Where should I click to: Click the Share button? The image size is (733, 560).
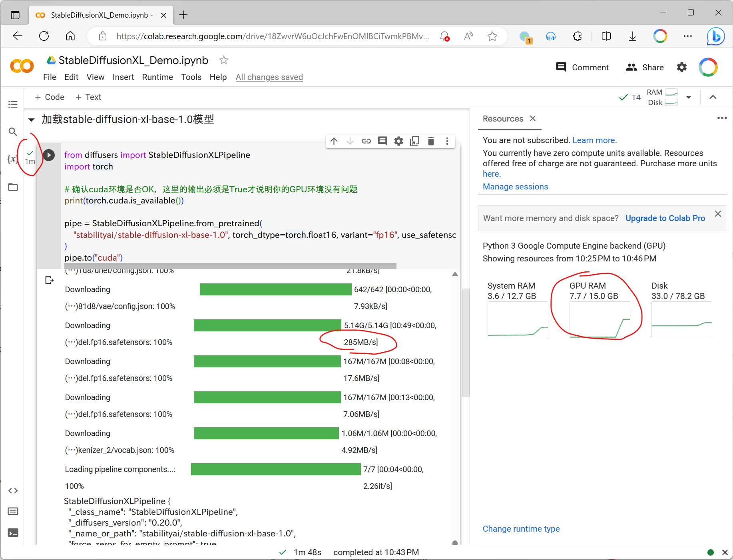[x=644, y=67]
